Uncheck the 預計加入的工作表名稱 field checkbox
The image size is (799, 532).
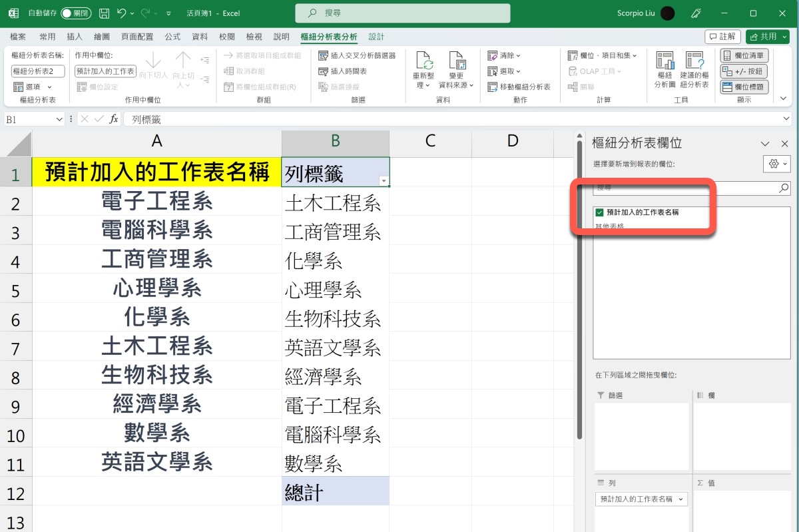pyautogui.click(x=600, y=212)
